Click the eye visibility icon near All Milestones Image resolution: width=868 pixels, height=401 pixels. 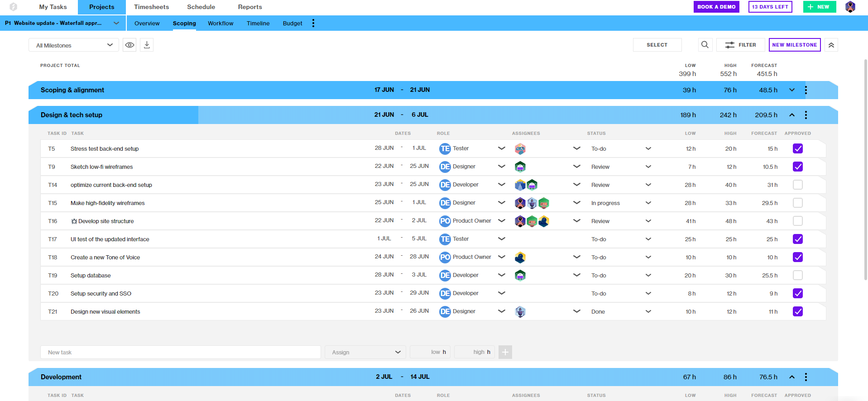pyautogui.click(x=129, y=45)
